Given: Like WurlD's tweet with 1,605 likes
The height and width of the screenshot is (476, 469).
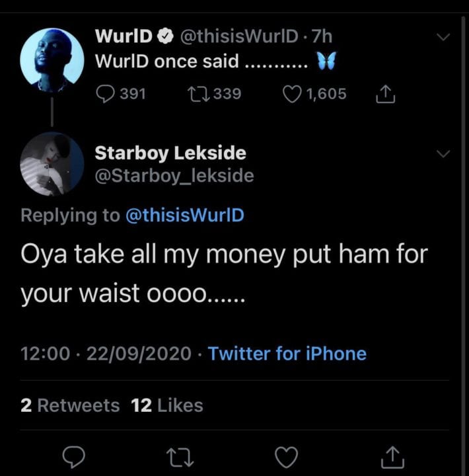Looking at the screenshot, I should coord(293,94).
